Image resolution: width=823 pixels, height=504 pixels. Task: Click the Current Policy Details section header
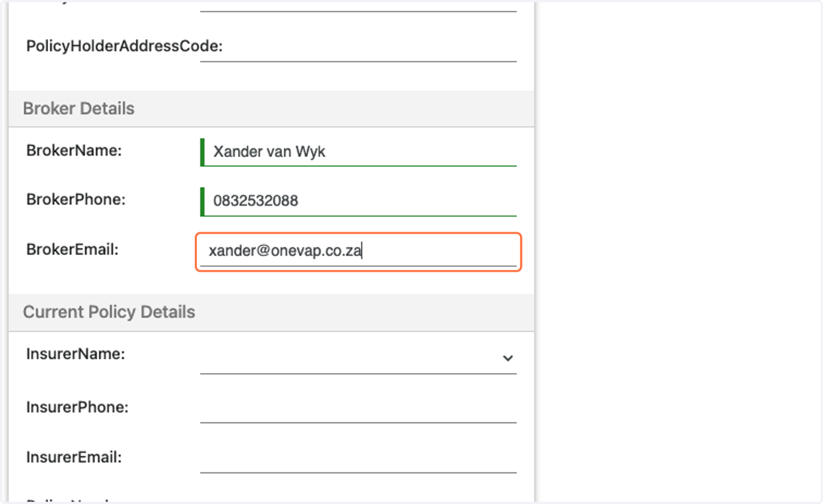point(271,313)
